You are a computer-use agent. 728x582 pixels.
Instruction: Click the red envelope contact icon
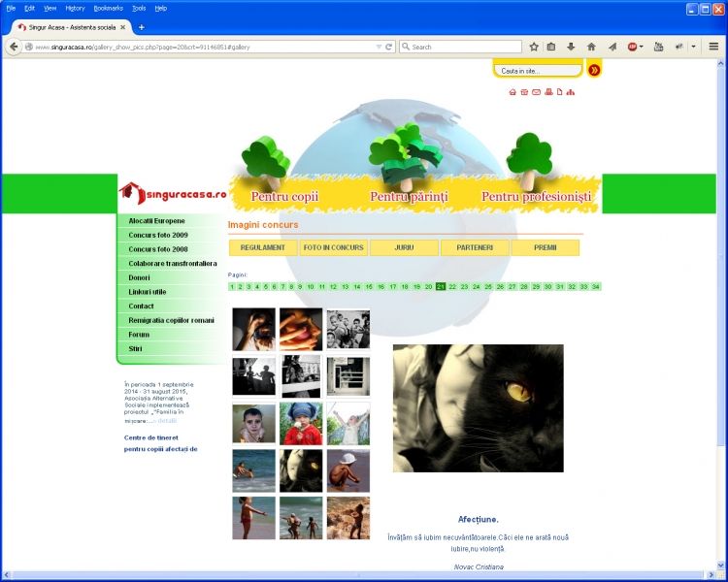[536, 92]
